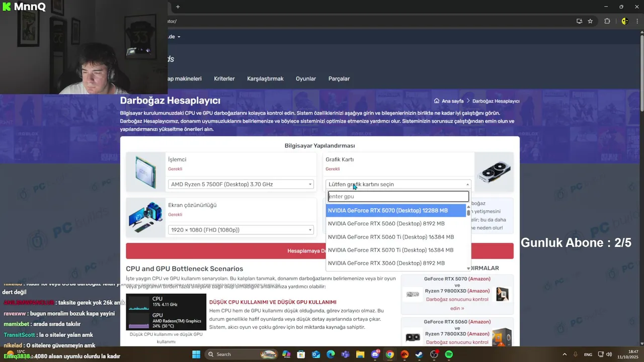
Task: Open Outlook from the taskbar
Action: (x=316, y=354)
